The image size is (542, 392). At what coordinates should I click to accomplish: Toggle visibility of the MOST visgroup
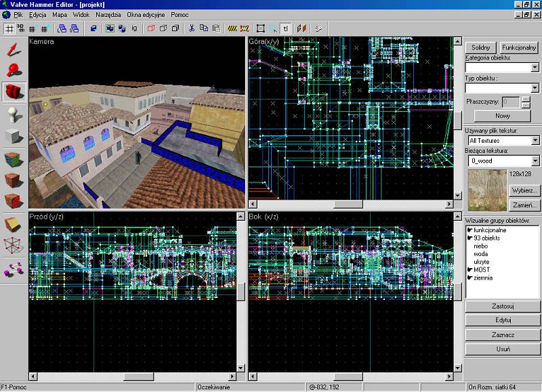click(x=470, y=268)
